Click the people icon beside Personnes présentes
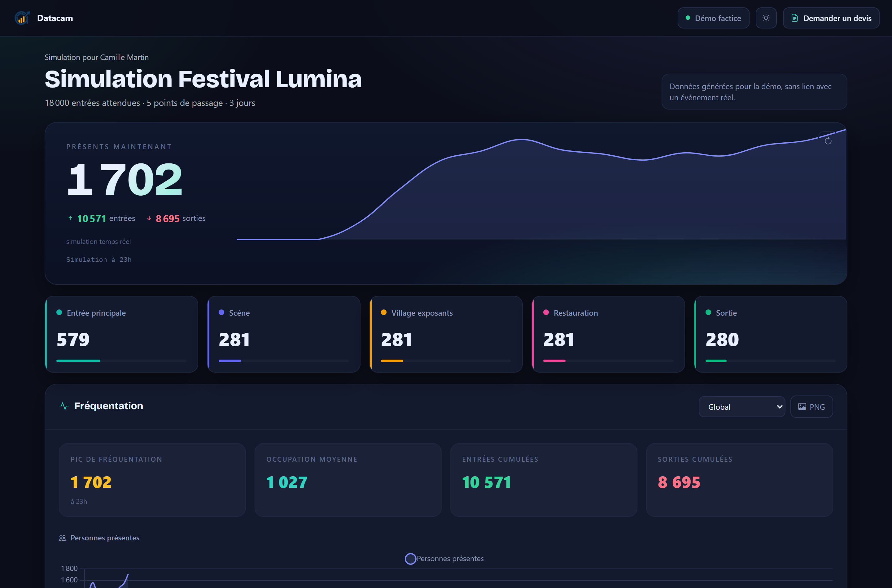 click(x=63, y=538)
